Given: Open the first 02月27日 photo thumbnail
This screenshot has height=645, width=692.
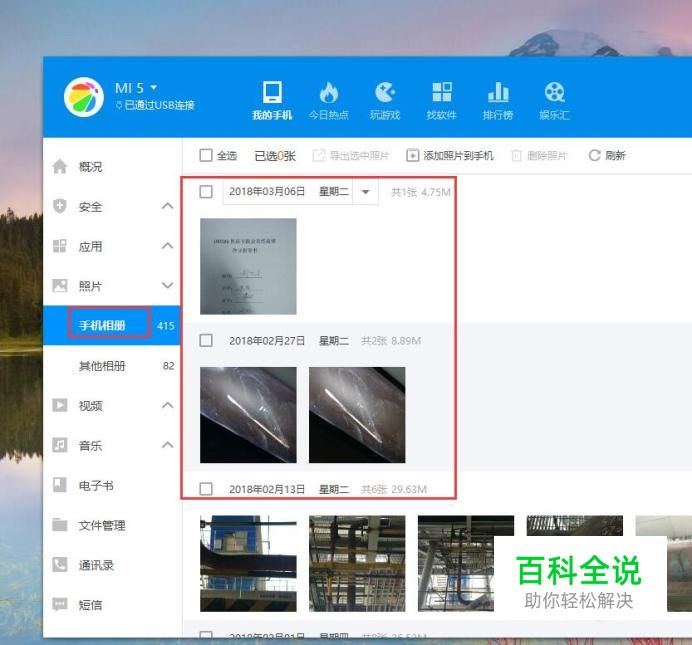Looking at the screenshot, I should coord(248,415).
